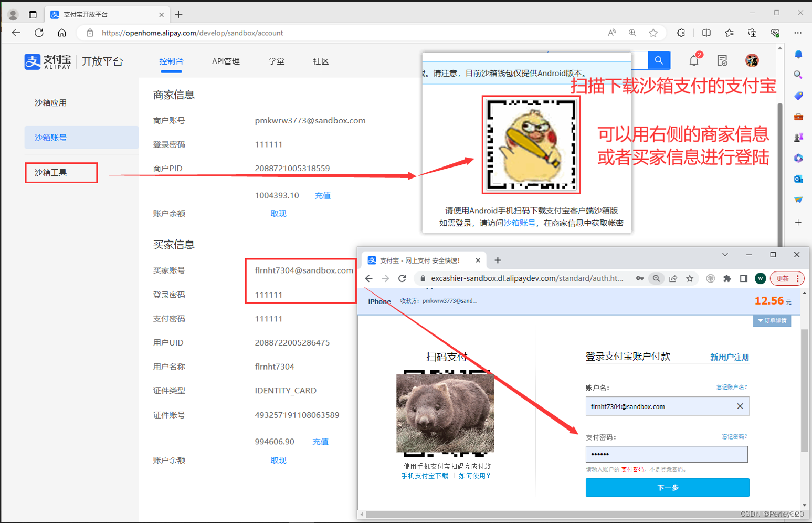Click the blue search button on Alipay page
This screenshot has height=523, width=812.
click(x=659, y=60)
